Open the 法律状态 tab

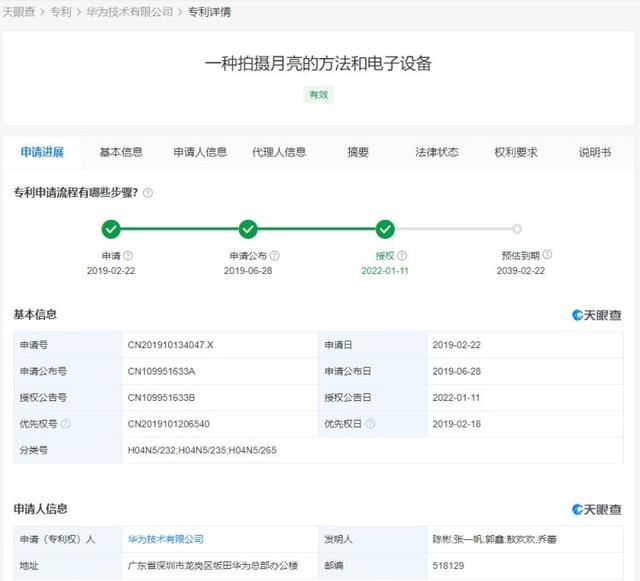[437, 152]
